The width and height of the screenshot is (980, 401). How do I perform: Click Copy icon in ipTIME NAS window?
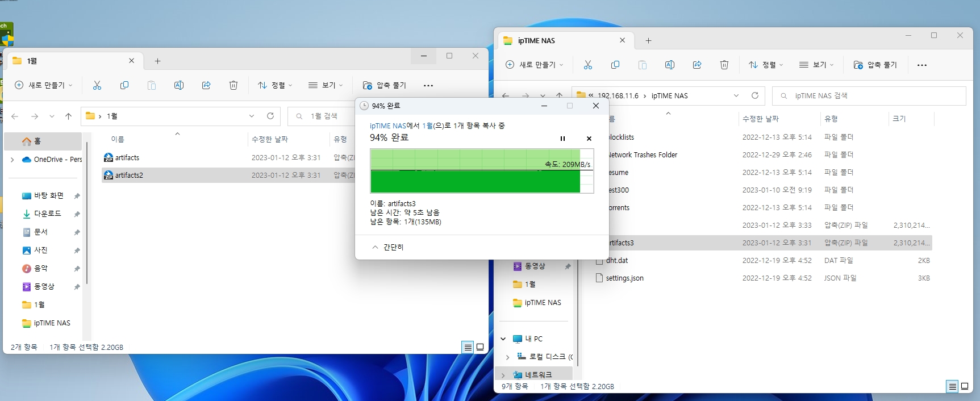tap(615, 65)
